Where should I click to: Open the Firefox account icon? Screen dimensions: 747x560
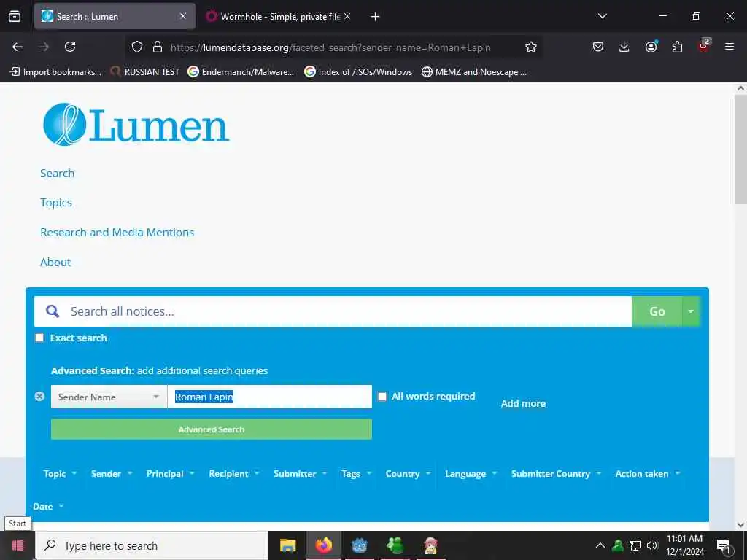pos(651,47)
